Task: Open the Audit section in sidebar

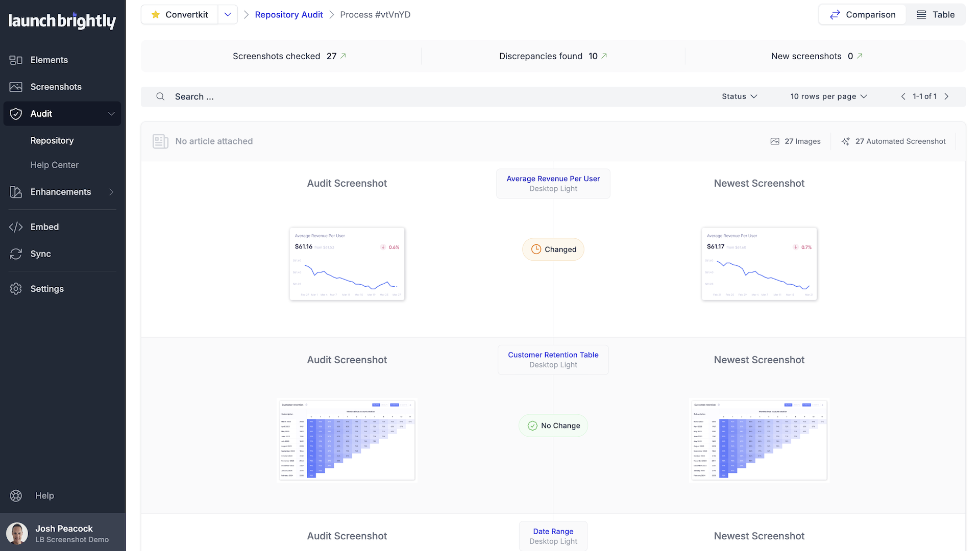Action: 63,113
